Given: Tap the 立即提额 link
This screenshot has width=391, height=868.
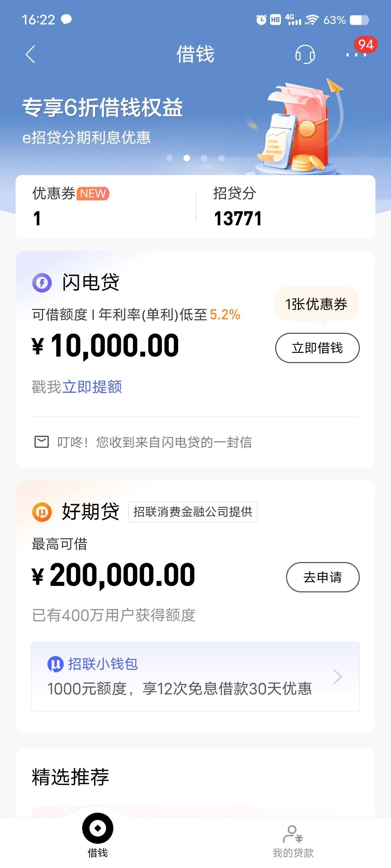Looking at the screenshot, I should click(x=92, y=387).
